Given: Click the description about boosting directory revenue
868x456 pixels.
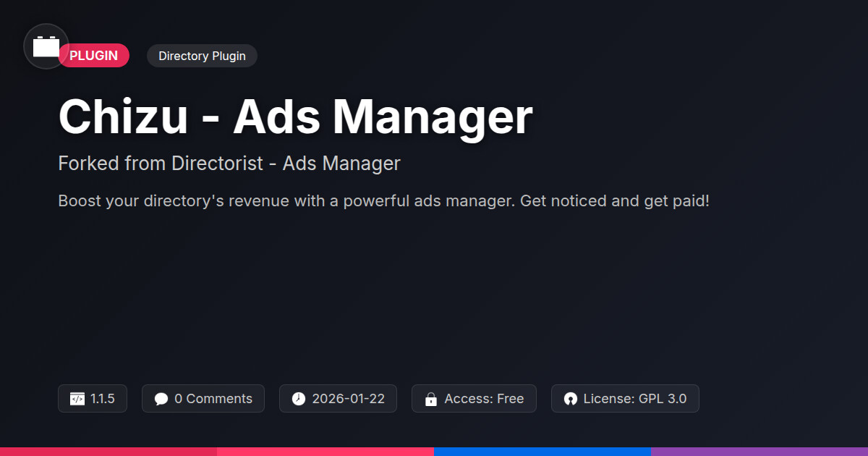Looking at the screenshot, I should click(383, 200).
